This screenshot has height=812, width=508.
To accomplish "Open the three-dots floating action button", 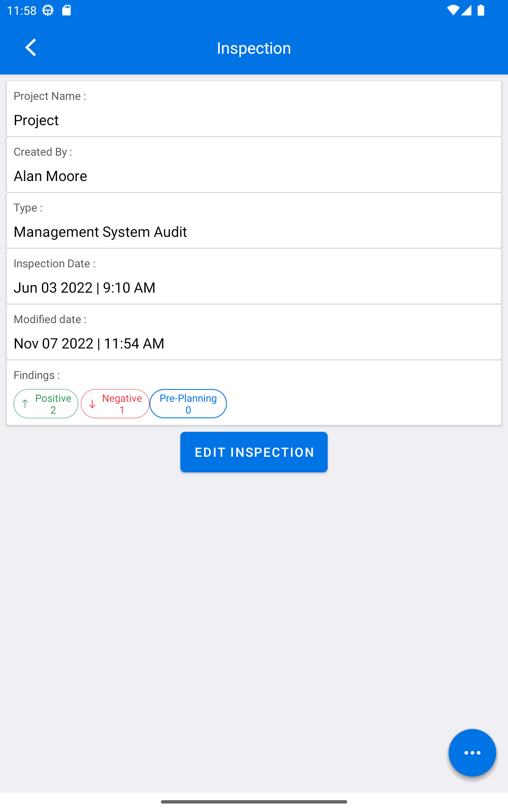I will (x=472, y=753).
